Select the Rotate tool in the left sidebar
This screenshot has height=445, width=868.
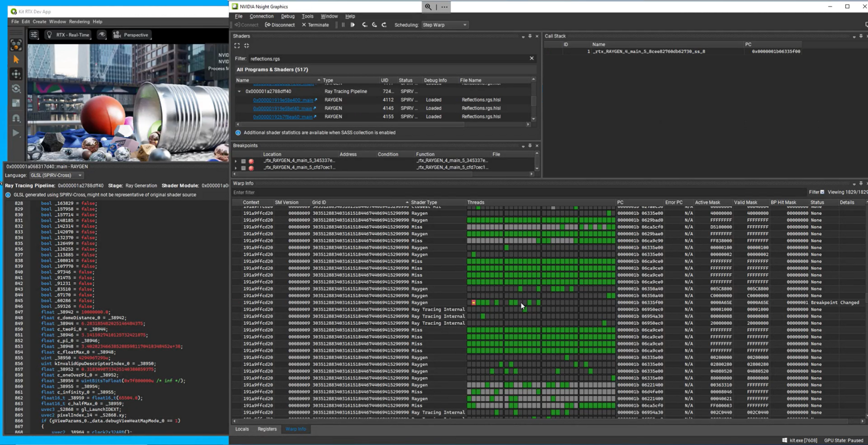pos(17,88)
